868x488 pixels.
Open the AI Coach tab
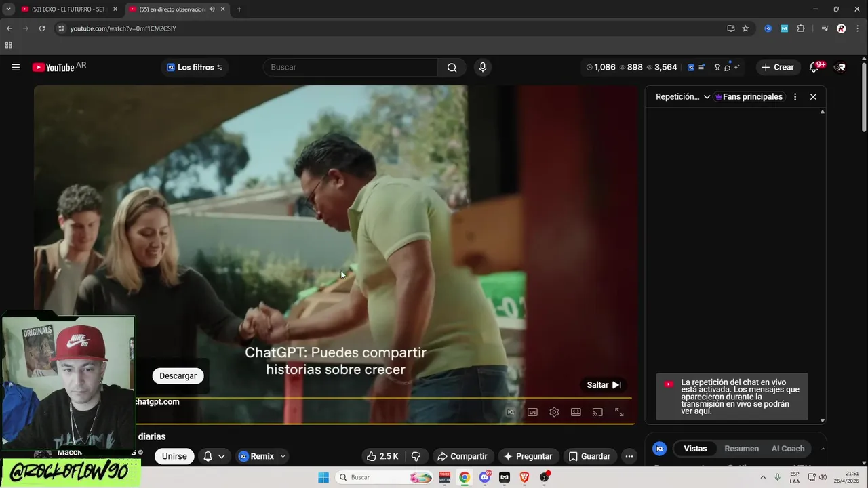[788, 449]
